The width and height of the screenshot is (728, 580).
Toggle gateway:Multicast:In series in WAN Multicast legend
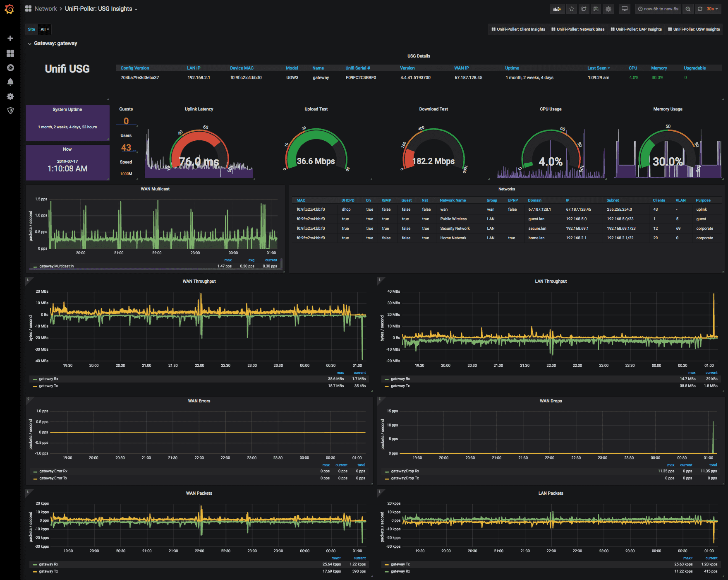tap(56, 266)
